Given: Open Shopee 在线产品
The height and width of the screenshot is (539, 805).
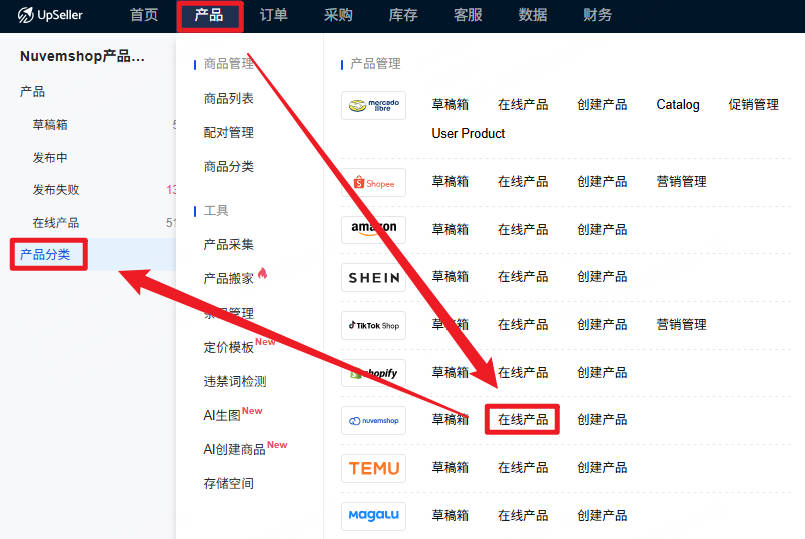Looking at the screenshot, I should 523,182.
